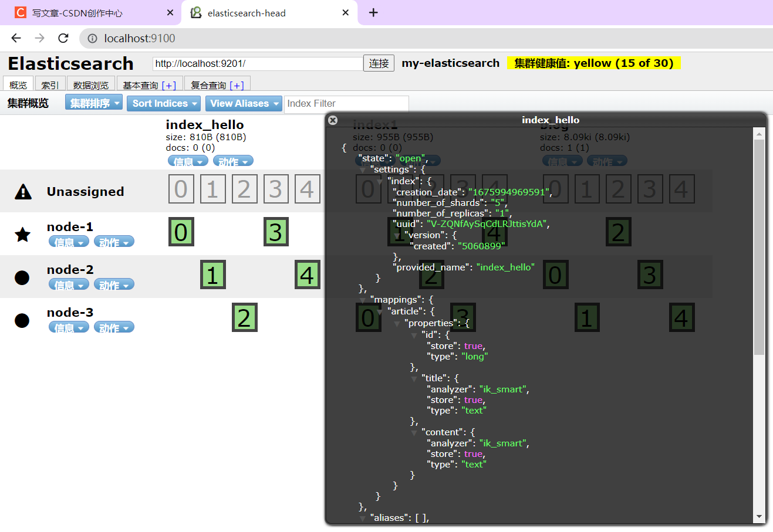Collapse the "content" JSON node

coord(414,433)
